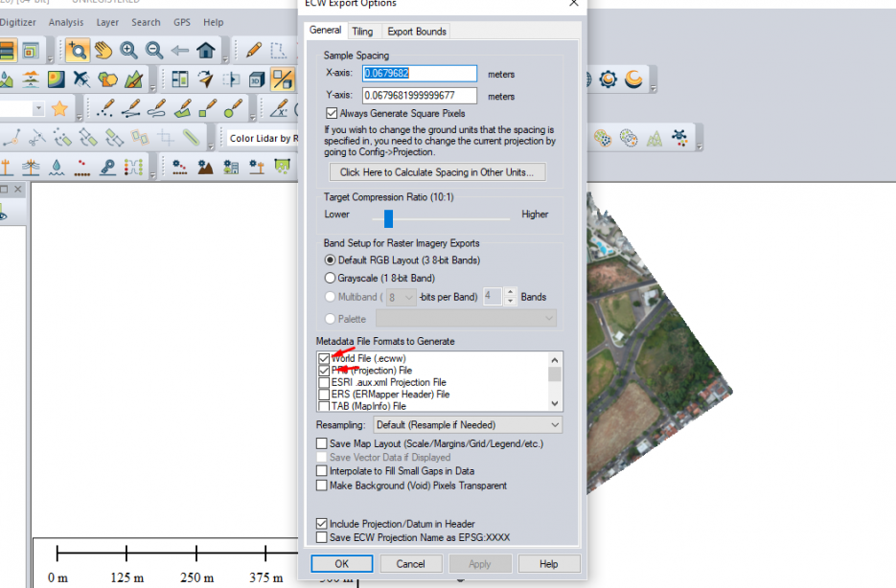Expand the dropdown left of the star icon
Image resolution: width=896 pixels, height=588 pixels.
(38, 108)
